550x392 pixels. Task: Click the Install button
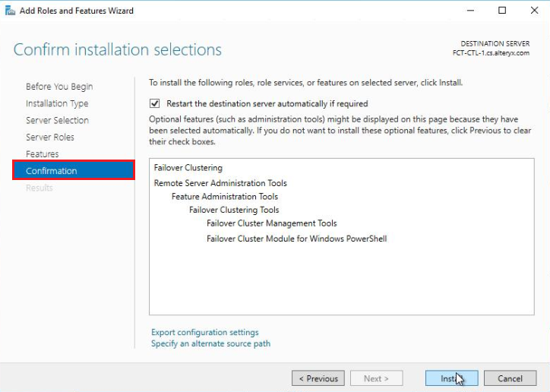(451, 378)
